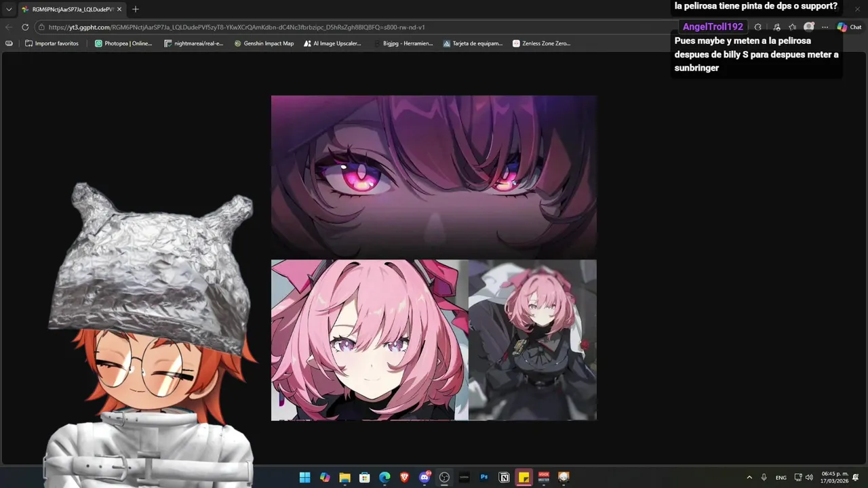Open the nightmareai/real-e bookmark
Viewport: 868px width, 488px height.
pos(194,43)
